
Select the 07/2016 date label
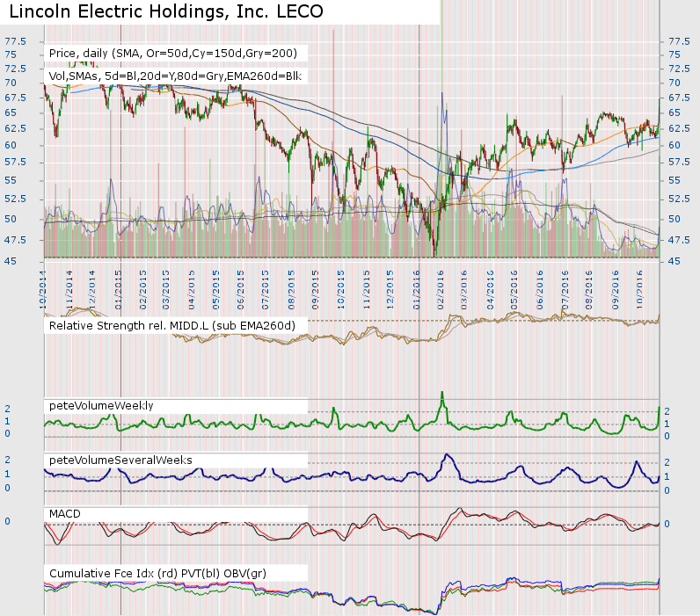click(x=565, y=289)
